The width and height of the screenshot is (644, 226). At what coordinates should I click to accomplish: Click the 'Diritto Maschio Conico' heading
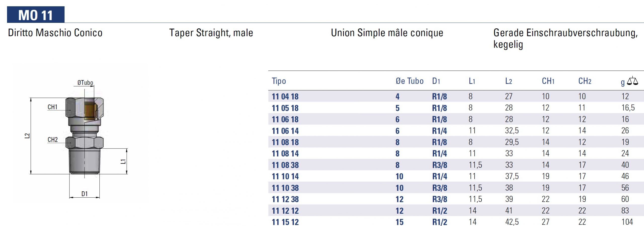click(55, 33)
